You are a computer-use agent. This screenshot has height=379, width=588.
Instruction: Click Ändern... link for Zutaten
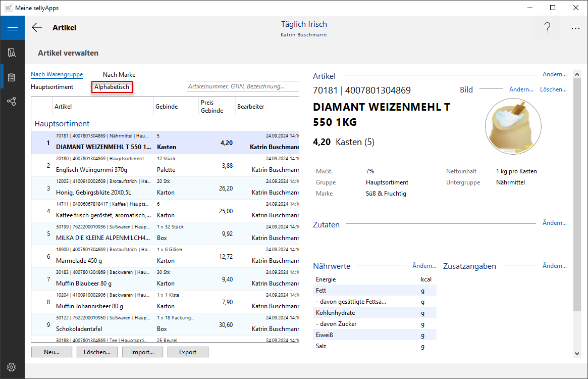pyautogui.click(x=554, y=223)
